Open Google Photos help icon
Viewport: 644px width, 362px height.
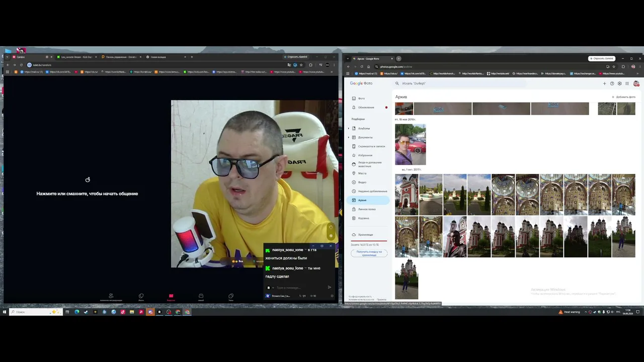coord(612,83)
